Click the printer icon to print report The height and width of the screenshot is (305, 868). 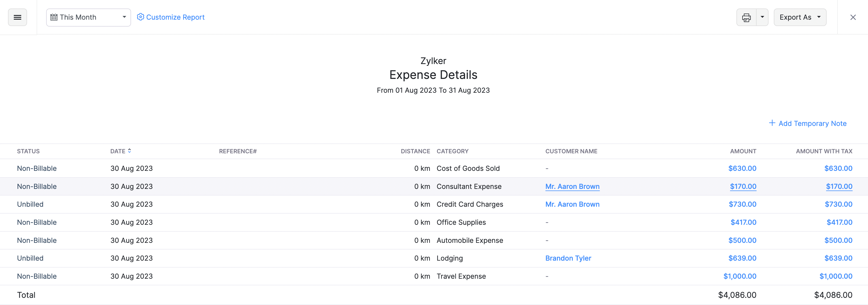click(x=746, y=17)
